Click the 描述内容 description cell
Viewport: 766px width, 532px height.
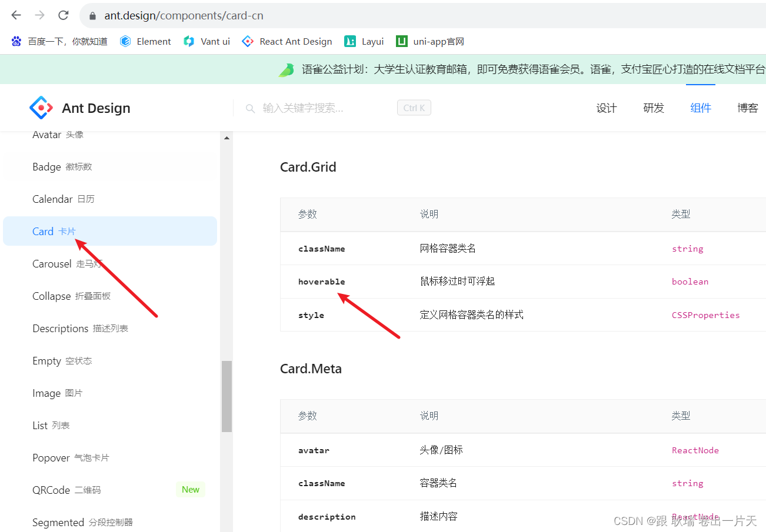click(x=438, y=517)
